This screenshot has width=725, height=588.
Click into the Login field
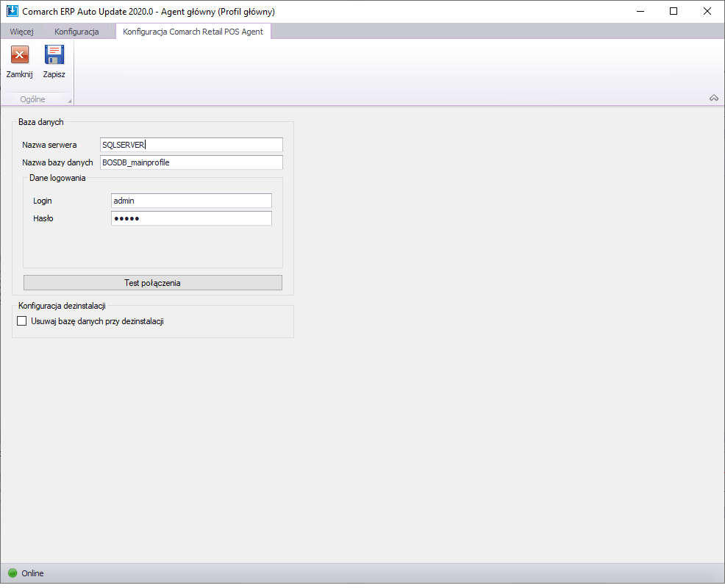click(x=191, y=201)
